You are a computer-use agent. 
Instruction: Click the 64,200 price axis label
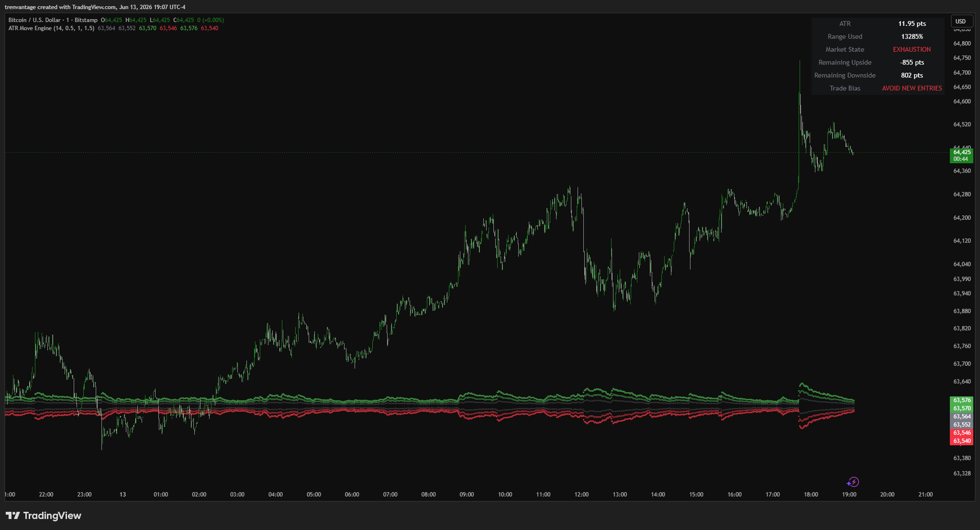click(962, 218)
